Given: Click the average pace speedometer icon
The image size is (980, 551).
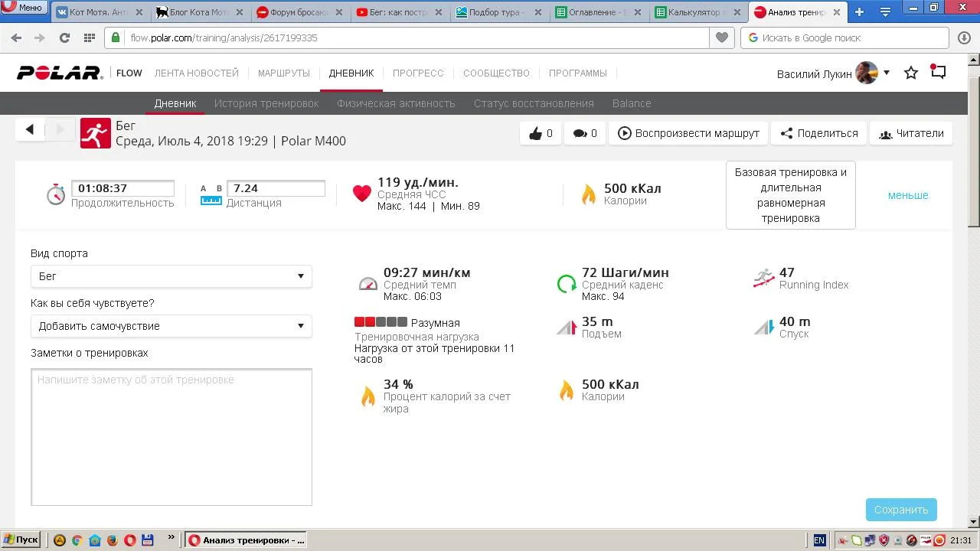Looking at the screenshot, I should pos(368,284).
